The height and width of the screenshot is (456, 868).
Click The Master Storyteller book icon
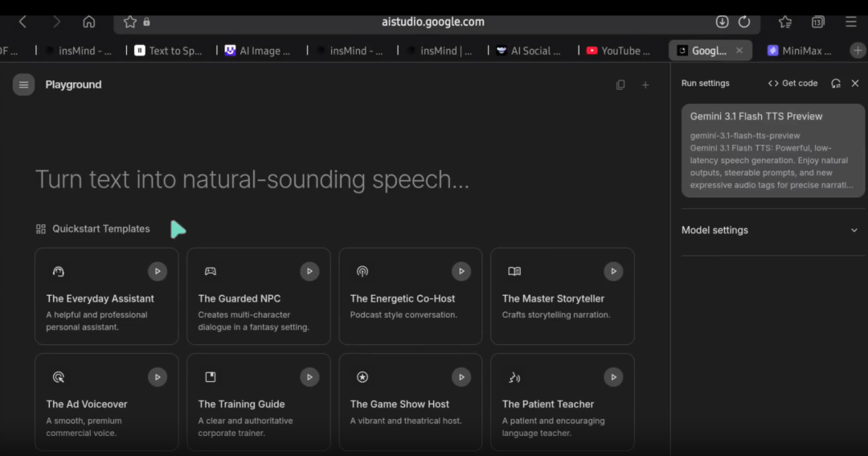(x=514, y=271)
